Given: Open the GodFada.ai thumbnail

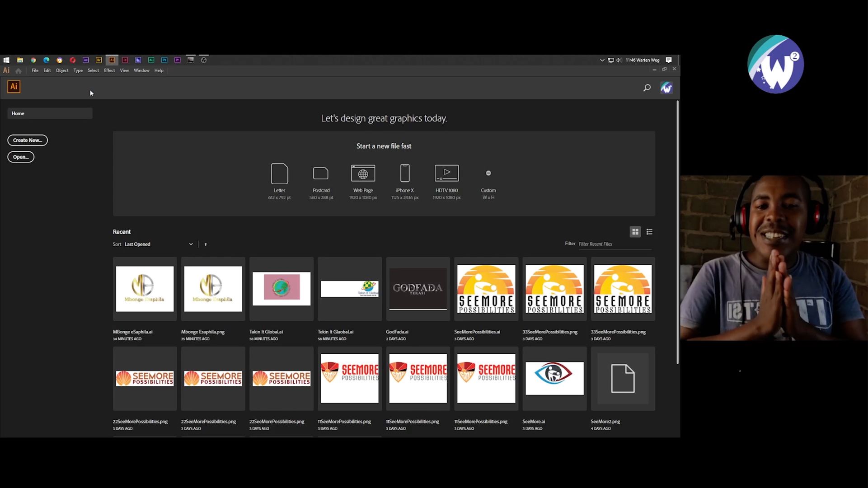Looking at the screenshot, I should [418, 289].
